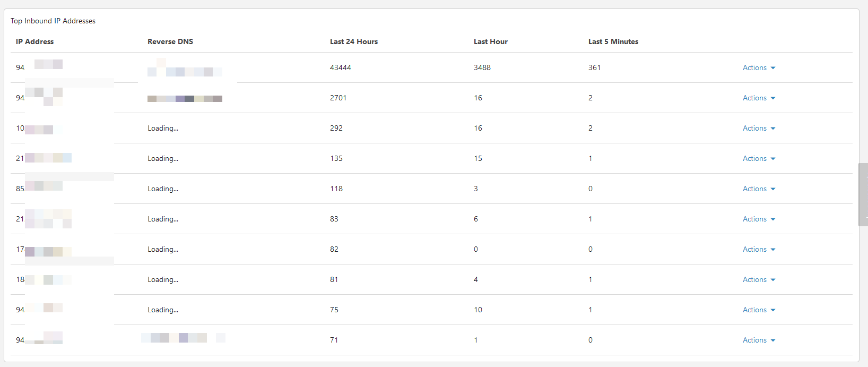Sort by the Last 5 Minutes column
This screenshot has height=367, width=868.
613,41
